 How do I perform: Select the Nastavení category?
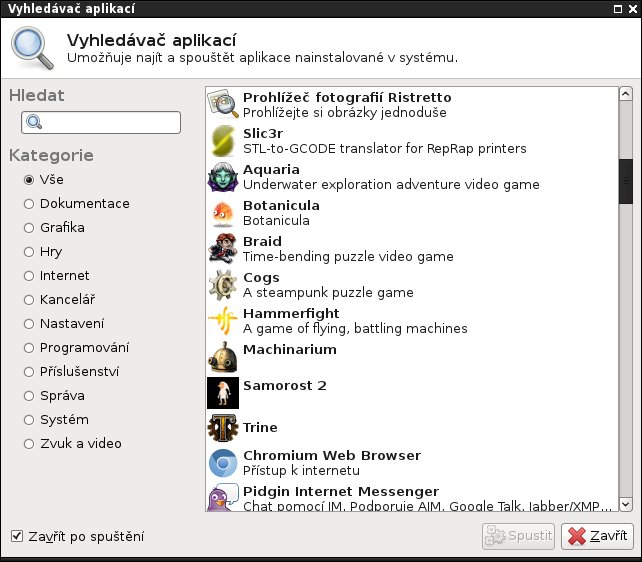[x=64, y=324]
